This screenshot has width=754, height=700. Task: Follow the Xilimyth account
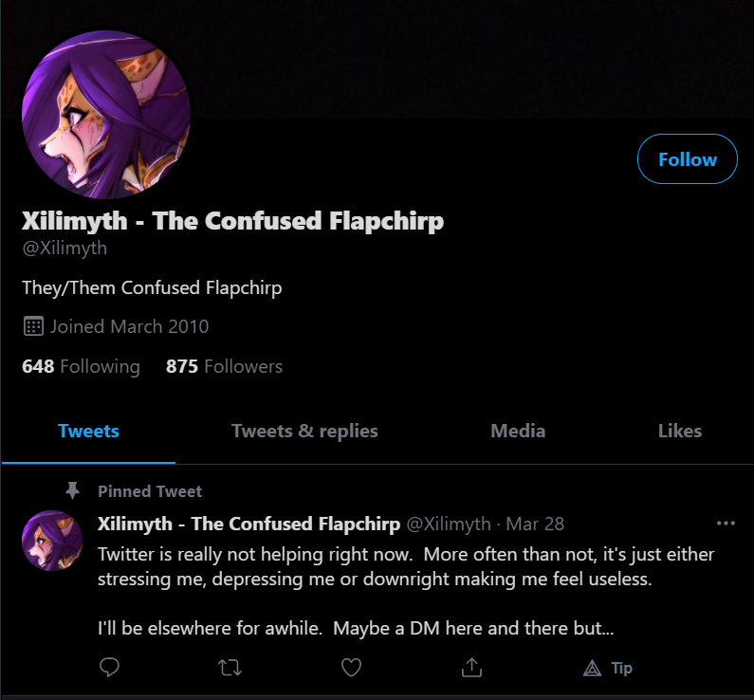pos(688,159)
